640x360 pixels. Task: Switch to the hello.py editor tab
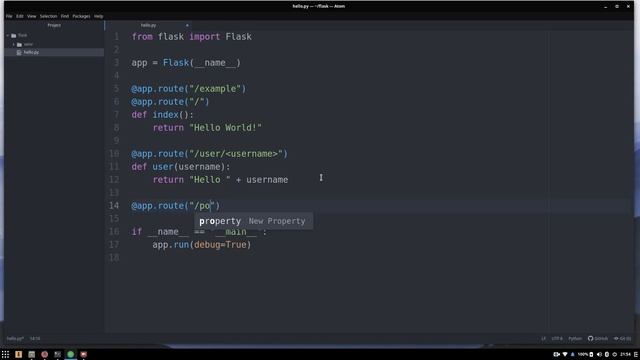(x=149, y=25)
